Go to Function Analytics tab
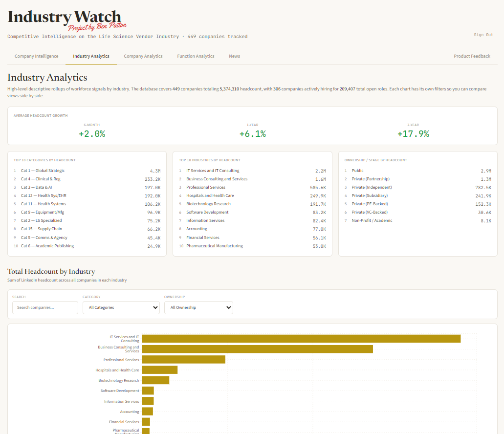This screenshot has width=504, height=434. coord(196,56)
